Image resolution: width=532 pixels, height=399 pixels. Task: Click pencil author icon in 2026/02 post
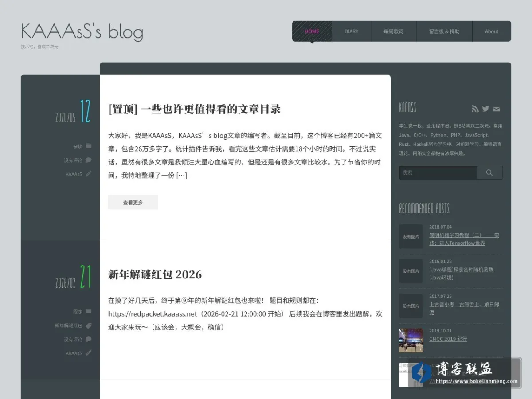(x=89, y=353)
